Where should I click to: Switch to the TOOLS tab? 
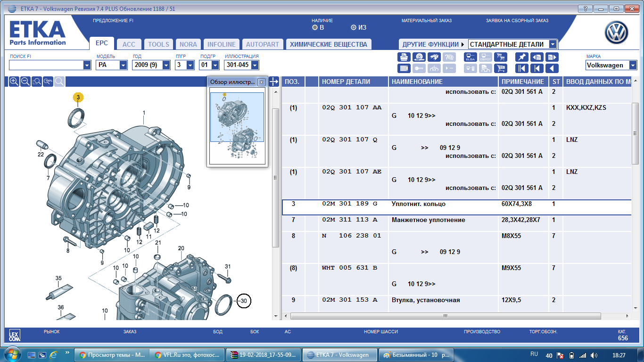point(158,44)
